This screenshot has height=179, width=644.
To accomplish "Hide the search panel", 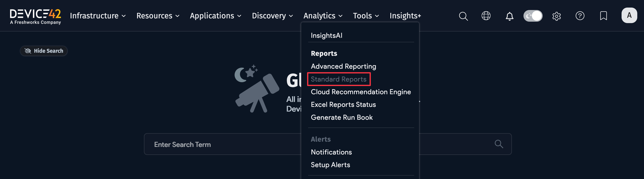I will [44, 51].
